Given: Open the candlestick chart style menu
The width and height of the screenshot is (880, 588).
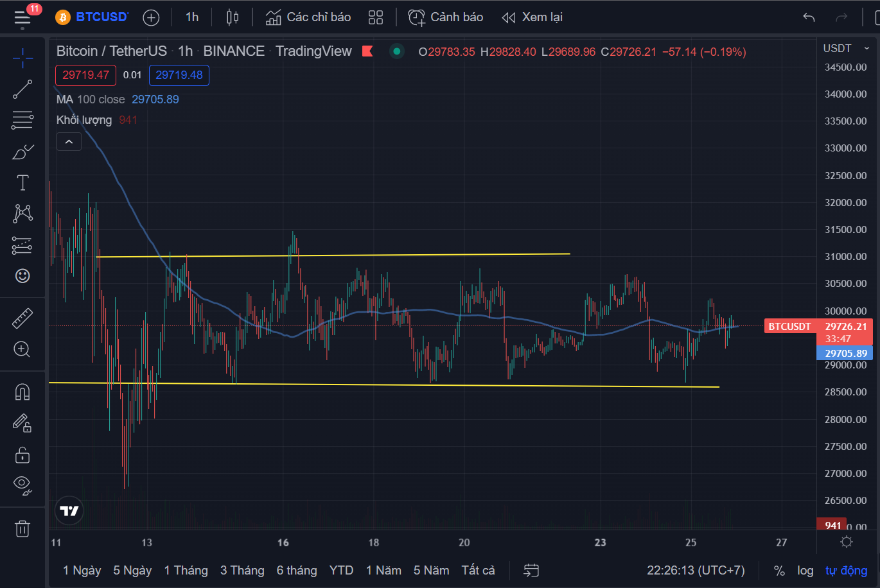Looking at the screenshot, I should tap(233, 17).
